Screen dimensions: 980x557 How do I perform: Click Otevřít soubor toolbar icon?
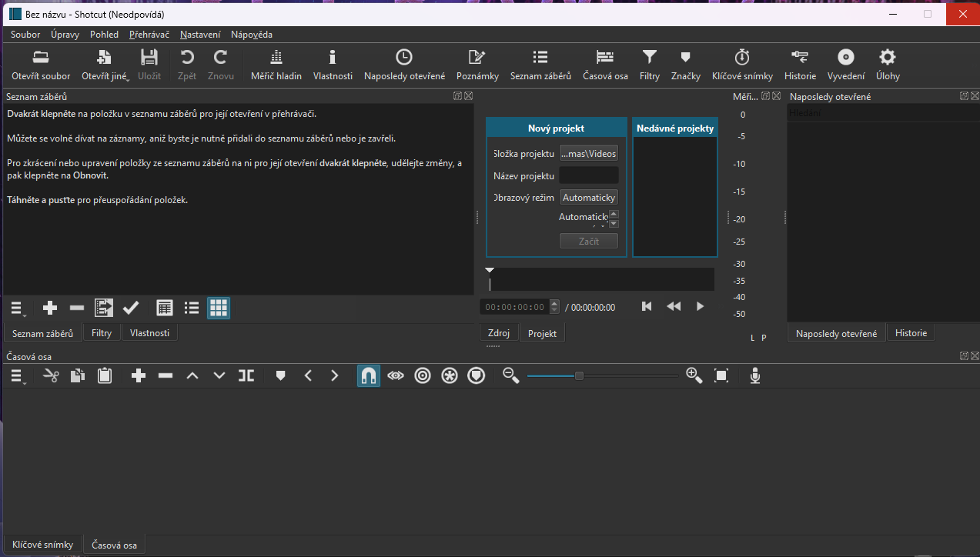(41, 65)
